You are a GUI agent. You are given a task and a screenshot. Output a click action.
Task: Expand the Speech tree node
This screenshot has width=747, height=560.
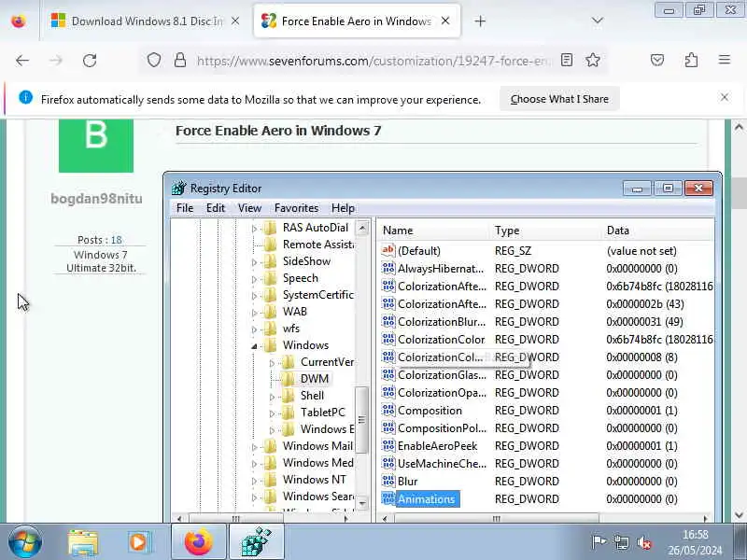pyautogui.click(x=254, y=279)
